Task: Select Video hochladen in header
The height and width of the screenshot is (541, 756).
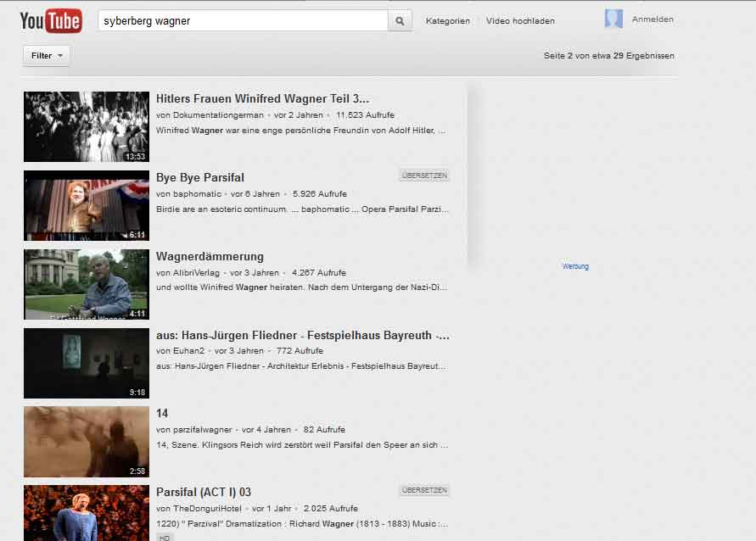Action: [x=520, y=21]
